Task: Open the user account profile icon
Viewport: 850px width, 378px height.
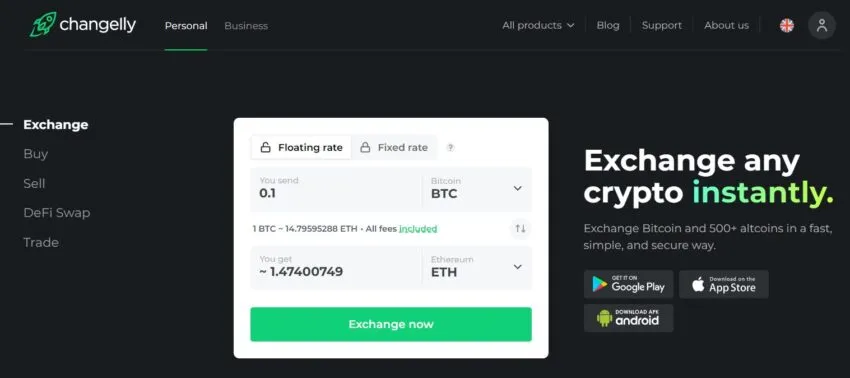Action: pos(822,25)
